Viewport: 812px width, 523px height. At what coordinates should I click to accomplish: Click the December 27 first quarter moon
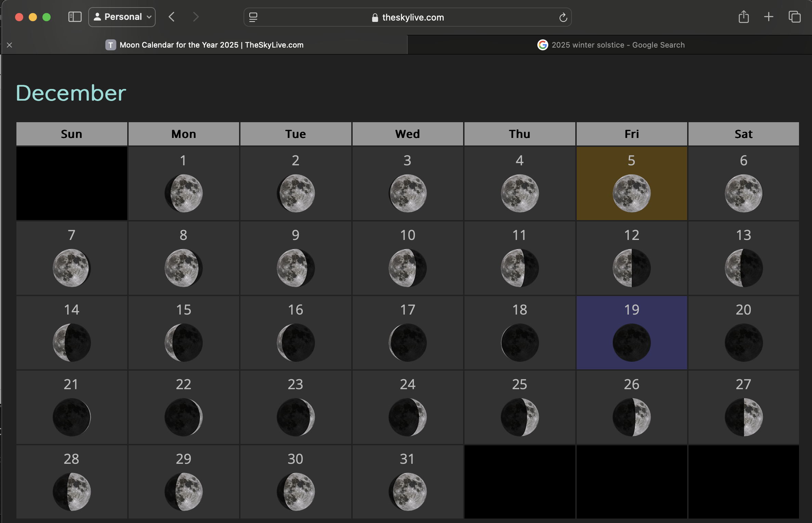[743, 417]
